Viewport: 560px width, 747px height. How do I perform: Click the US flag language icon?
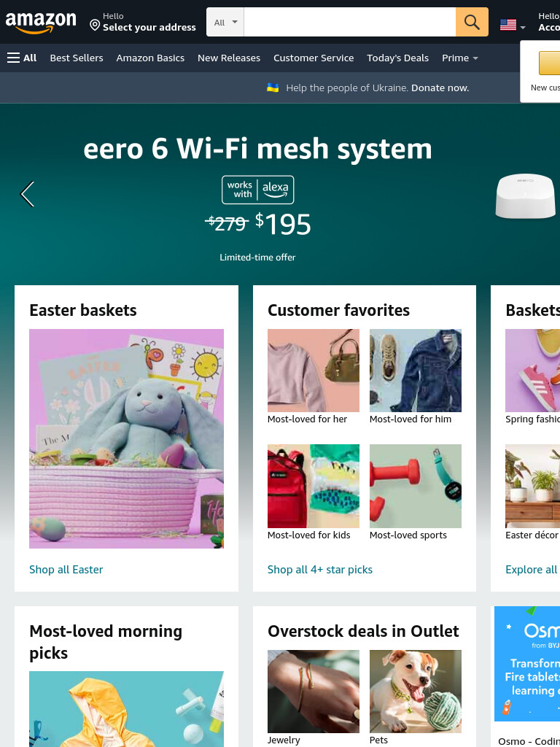click(508, 25)
